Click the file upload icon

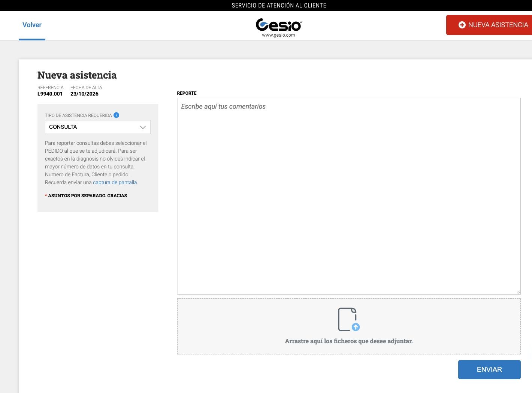click(x=349, y=319)
